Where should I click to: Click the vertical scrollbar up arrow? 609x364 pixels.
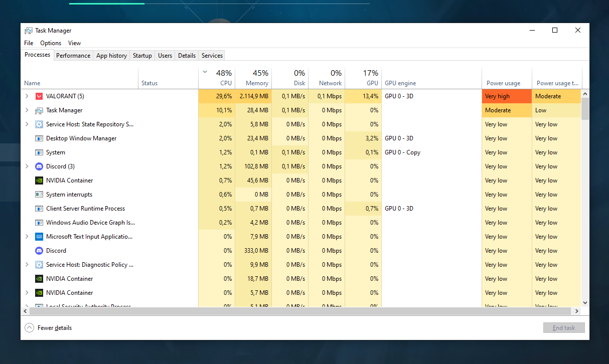(585, 93)
